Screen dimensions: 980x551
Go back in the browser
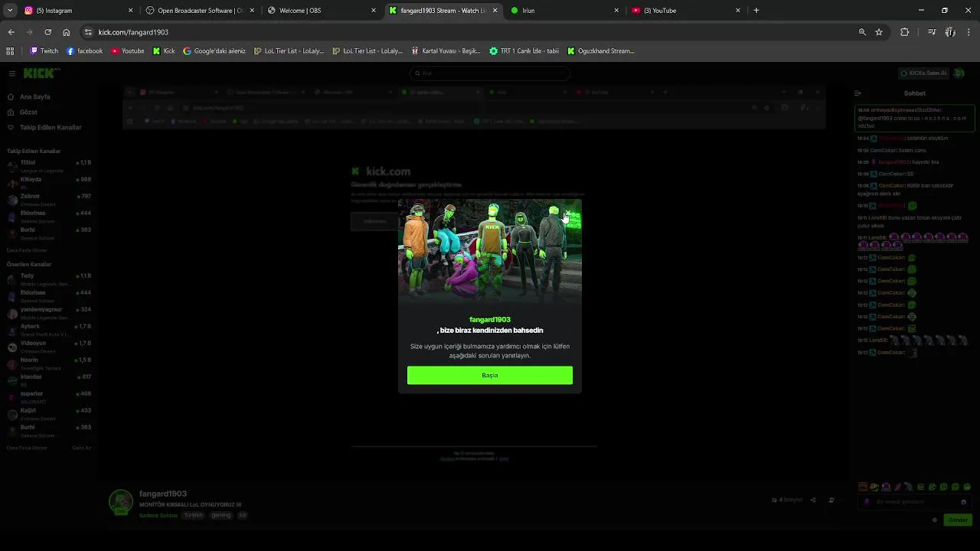(x=11, y=32)
